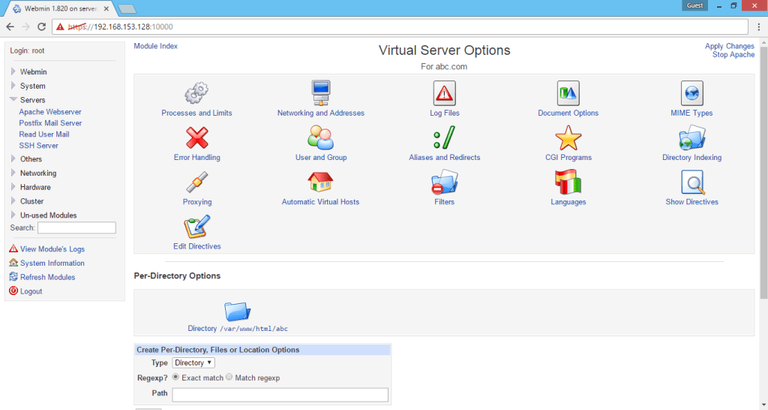Image resolution: width=768 pixels, height=410 pixels.
Task: Select the Match regexp radio button
Action: [x=229, y=377]
